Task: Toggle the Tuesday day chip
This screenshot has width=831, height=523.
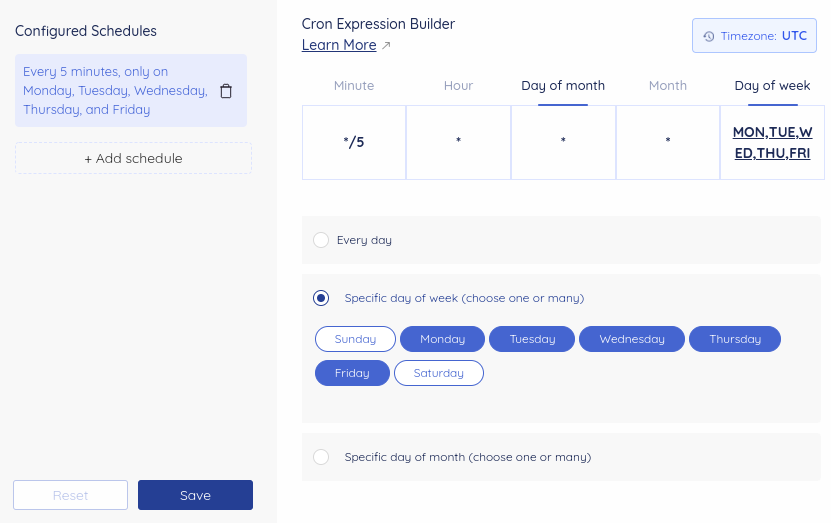Action: pos(532,339)
